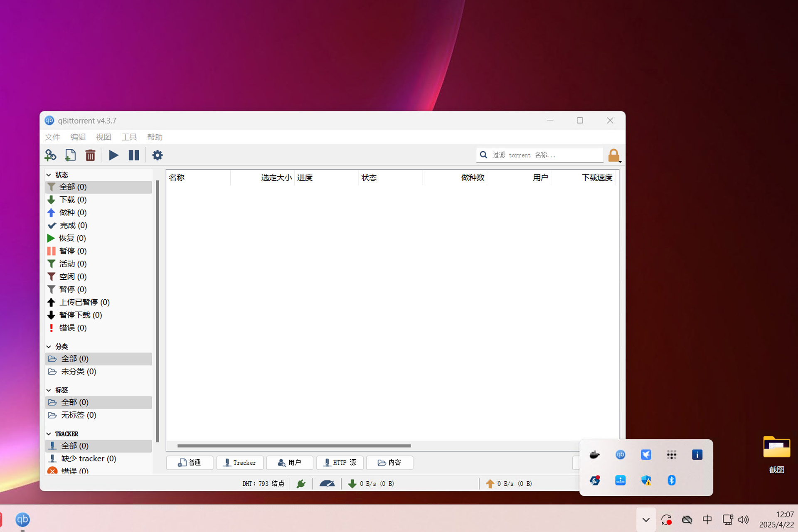This screenshot has height=532, width=798.
Task: Click the add torrent file icon
Action: [70, 155]
